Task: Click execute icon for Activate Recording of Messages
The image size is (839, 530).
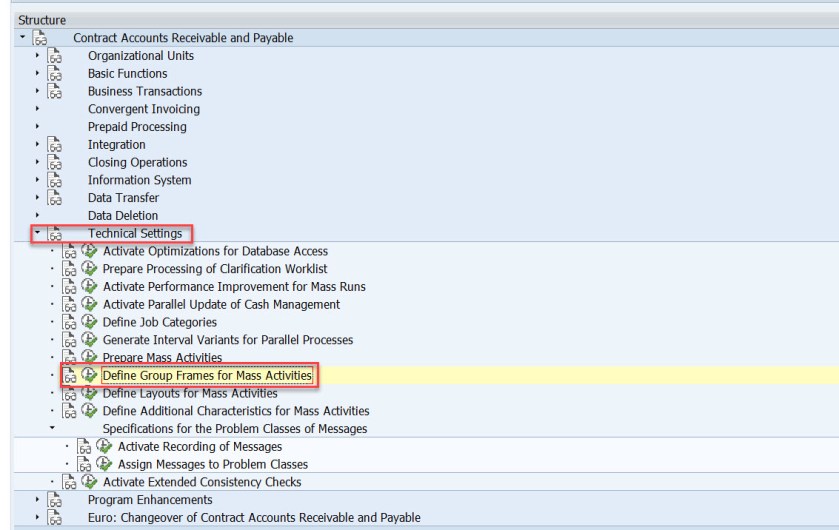Action: coord(106,446)
